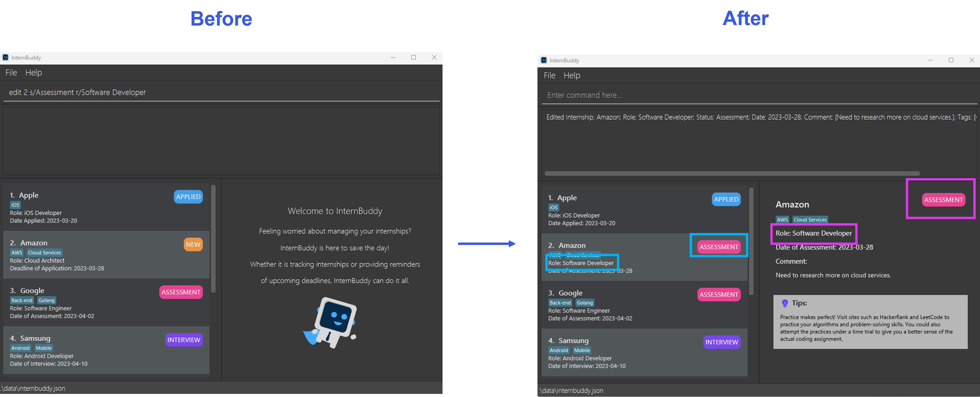Click list scrollbar in Before window

(214, 239)
